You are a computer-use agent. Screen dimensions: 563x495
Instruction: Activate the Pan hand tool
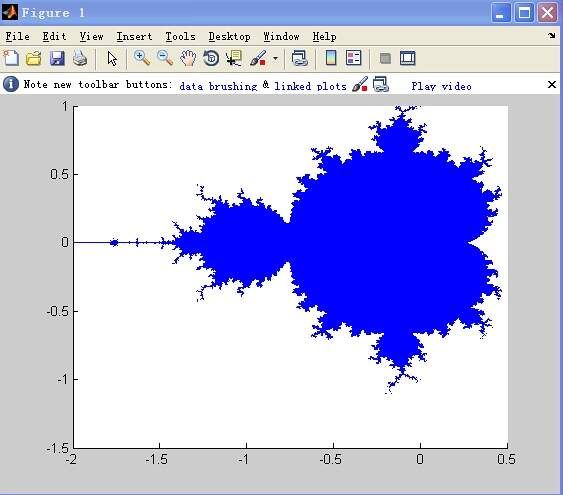point(188,58)
